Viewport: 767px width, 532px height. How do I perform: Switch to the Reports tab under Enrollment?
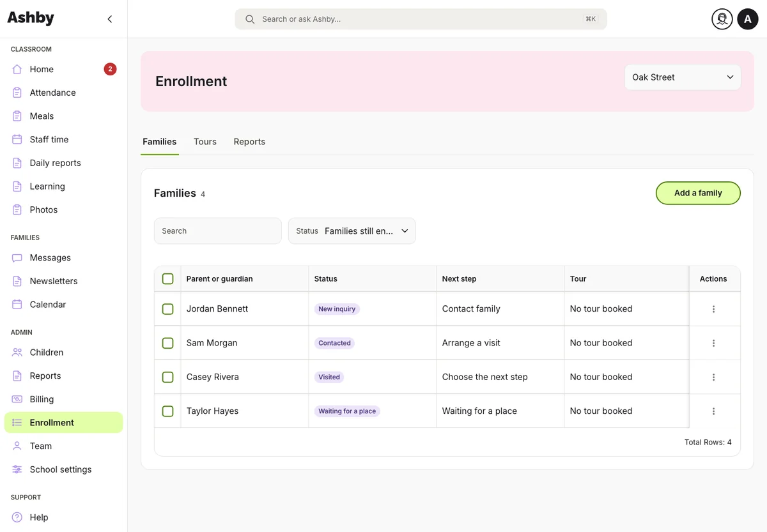[x=249, y=142]
